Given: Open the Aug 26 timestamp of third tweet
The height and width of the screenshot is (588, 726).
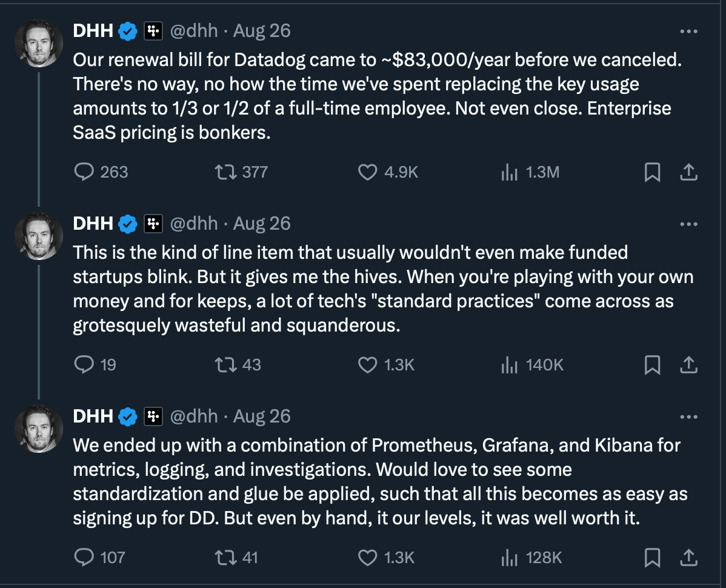Looking at the screenshot, I should tap(262, 416).
